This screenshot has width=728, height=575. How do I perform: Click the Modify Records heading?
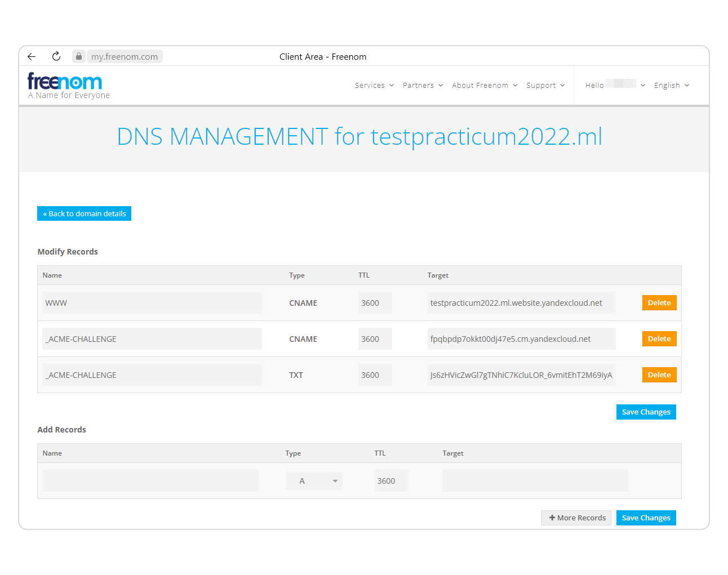68,252
